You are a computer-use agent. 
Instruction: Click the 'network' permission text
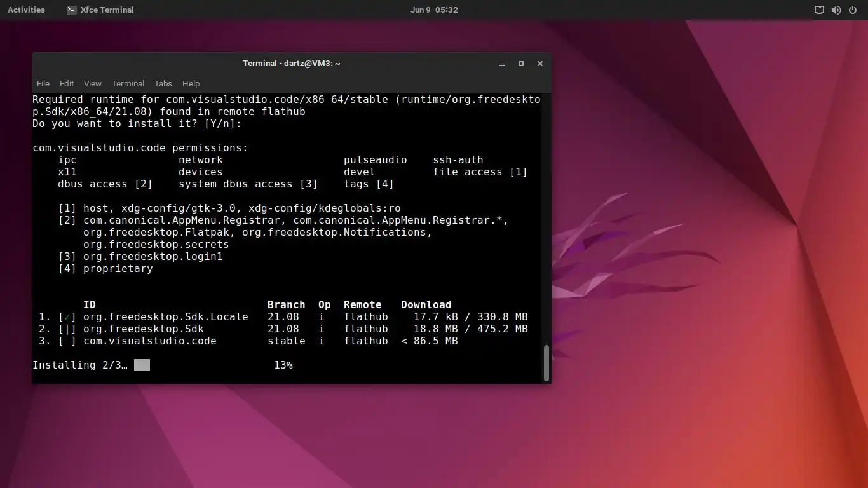tap(201, 159)
